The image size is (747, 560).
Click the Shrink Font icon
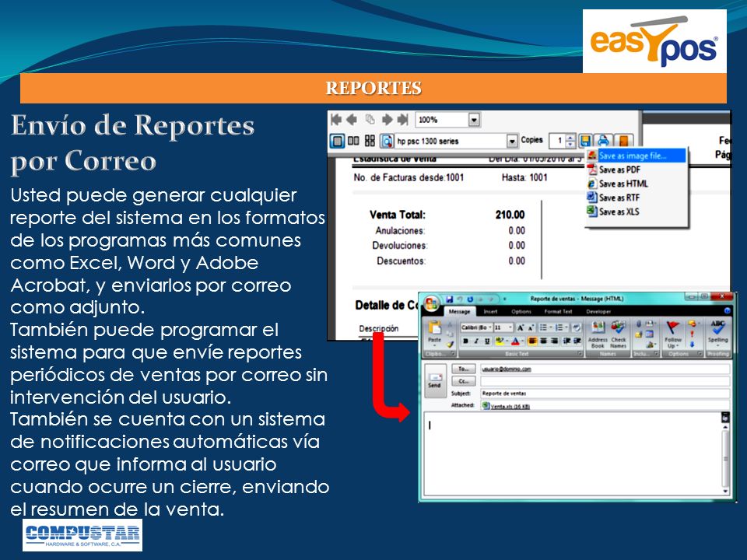point(530,327)
